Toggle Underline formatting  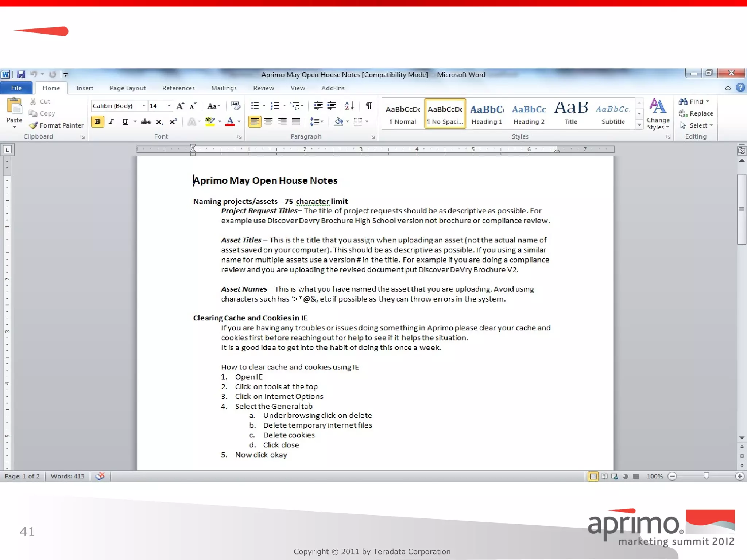pos(125,121)
